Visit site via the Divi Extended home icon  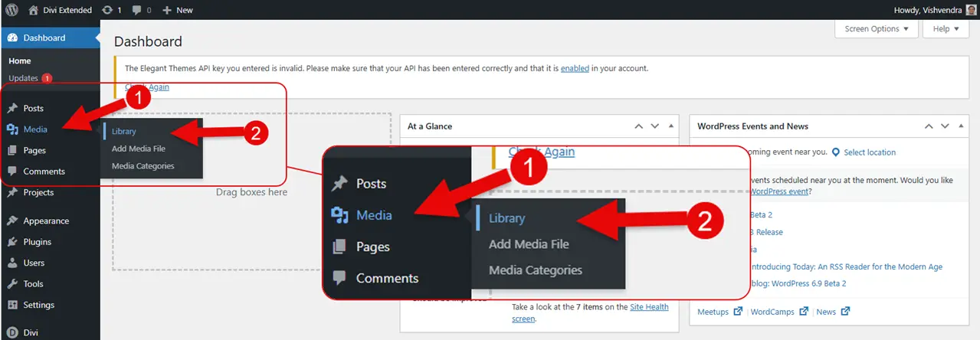click(x=33, y=10)
